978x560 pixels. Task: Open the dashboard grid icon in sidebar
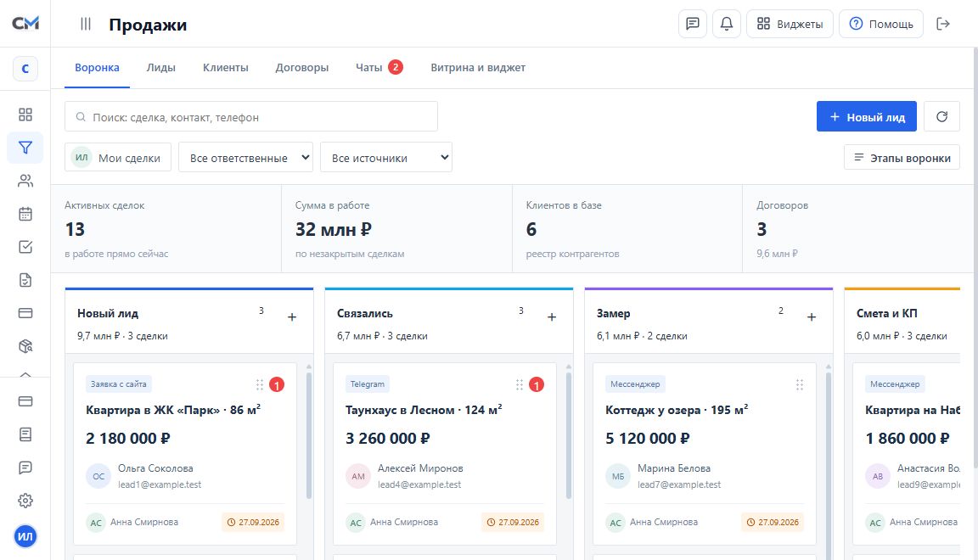(25, 115)
